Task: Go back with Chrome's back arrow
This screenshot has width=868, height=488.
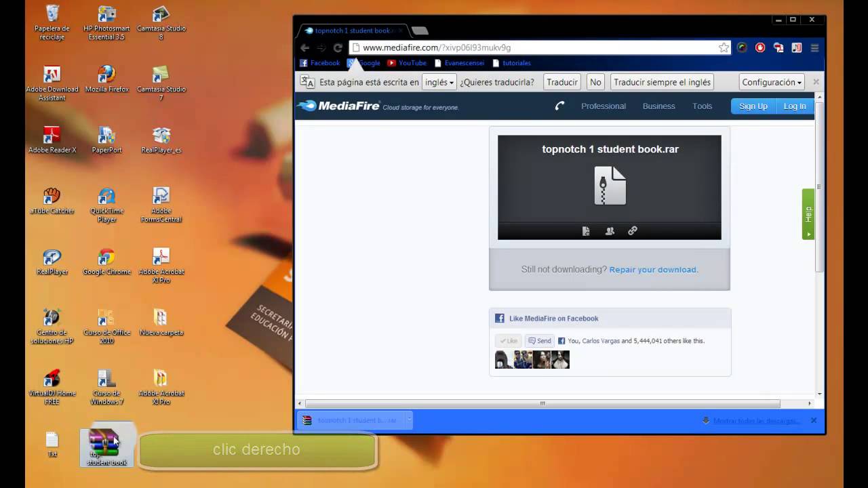Action: 305,47
